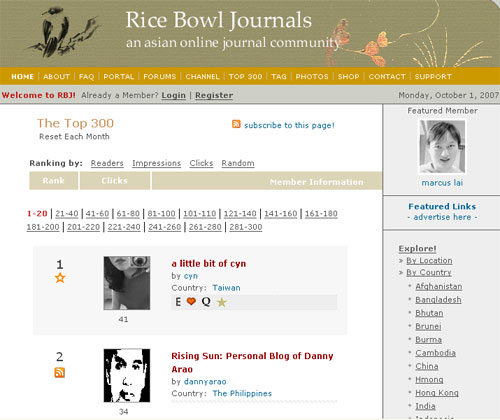500x420 pixels.
Task: Click 'advertise here' featured link
Action: 442,217
